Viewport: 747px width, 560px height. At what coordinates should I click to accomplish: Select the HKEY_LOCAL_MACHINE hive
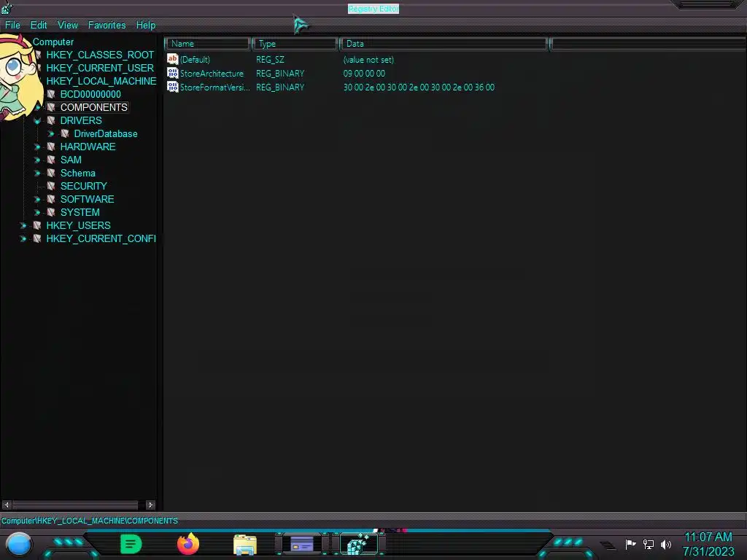[101, 82]
